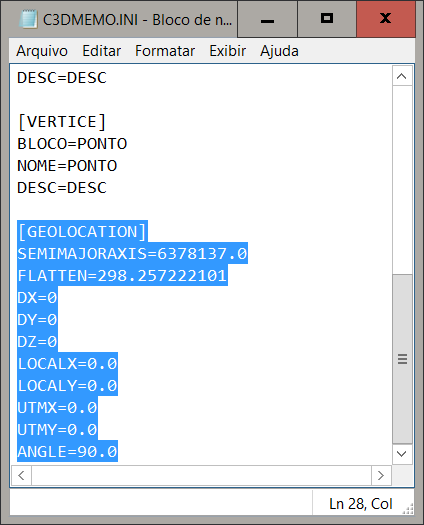Open the Arquivo menu
Screen dimensions: 424x525
tap(42, 51)
